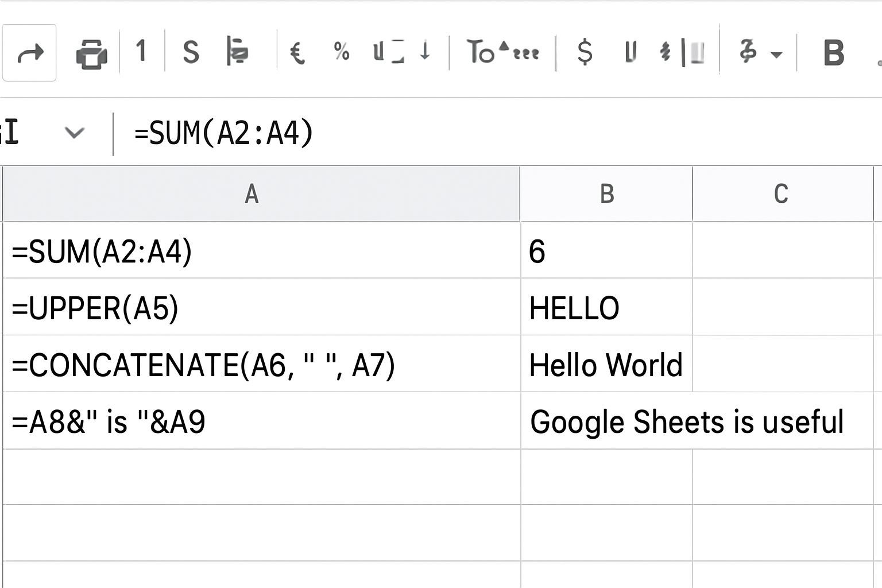Screen dimensions: 882x588
Task: Select the cell showing HELLO
Action: click(606, 308)
